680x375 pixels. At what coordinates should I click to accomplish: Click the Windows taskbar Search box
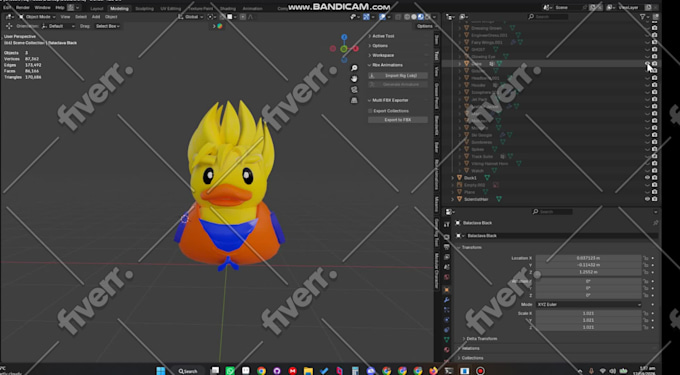pyautogui.click(x=188, y=371)
